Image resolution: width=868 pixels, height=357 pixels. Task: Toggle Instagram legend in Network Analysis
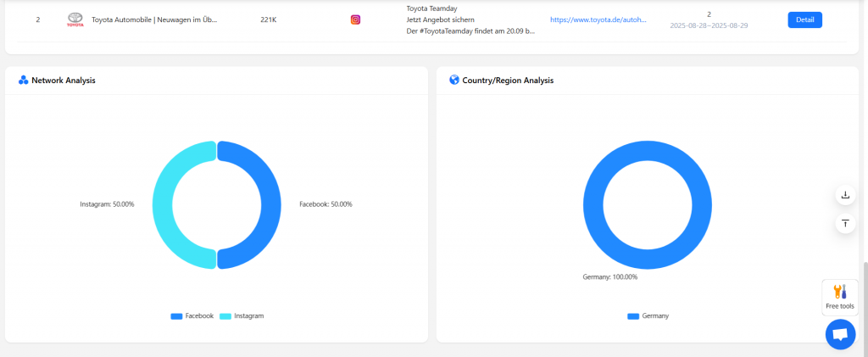pyautogui.click(x=242, y=316)
